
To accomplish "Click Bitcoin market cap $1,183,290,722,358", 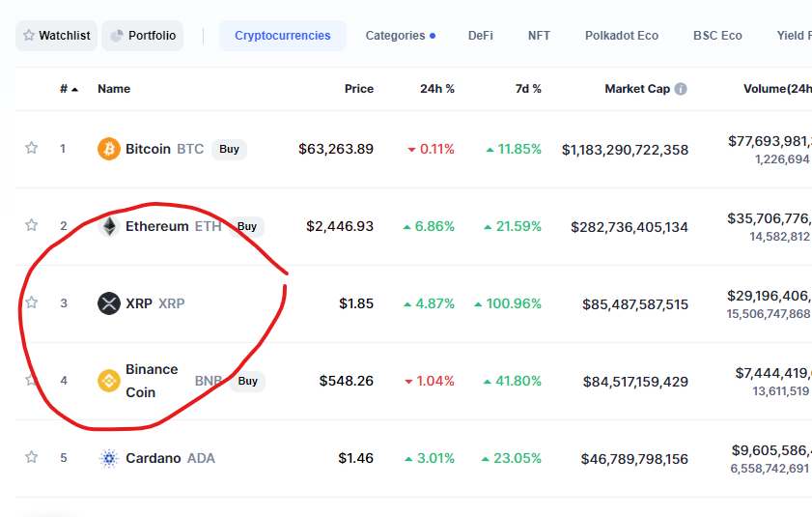I will click(625, 150).
